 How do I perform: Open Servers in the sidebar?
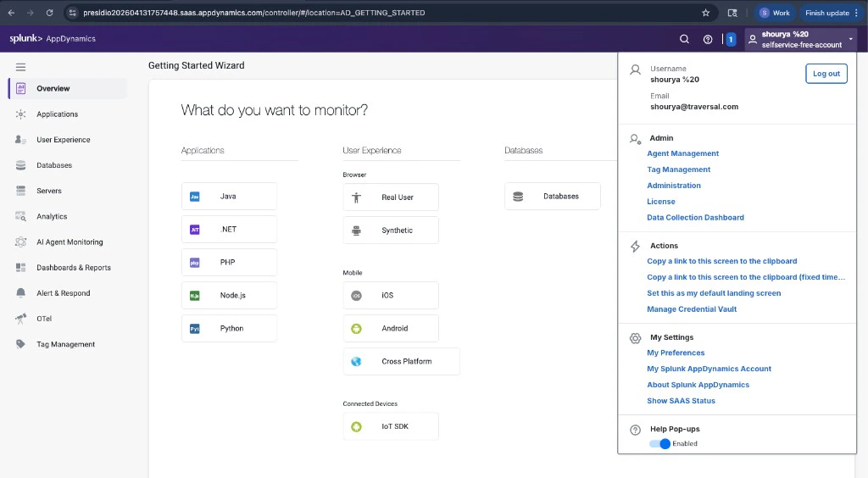pos(48,191)
